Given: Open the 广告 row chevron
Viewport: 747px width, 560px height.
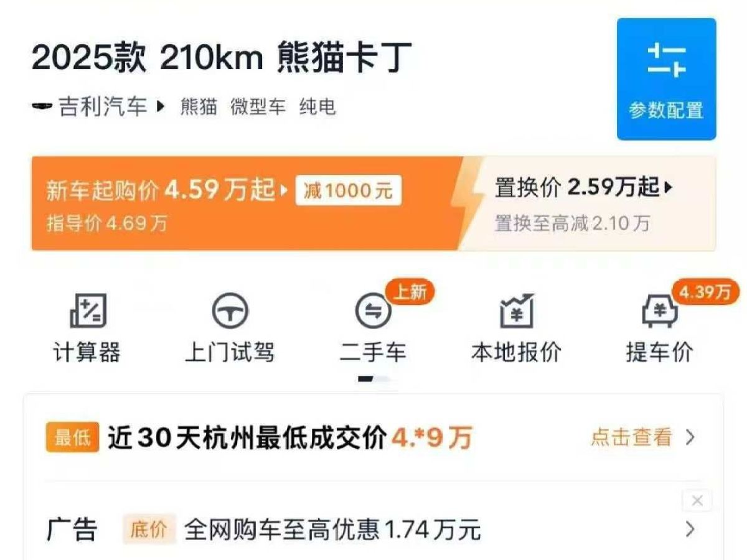Looking at the screenshot, I should tap(690, 530).
